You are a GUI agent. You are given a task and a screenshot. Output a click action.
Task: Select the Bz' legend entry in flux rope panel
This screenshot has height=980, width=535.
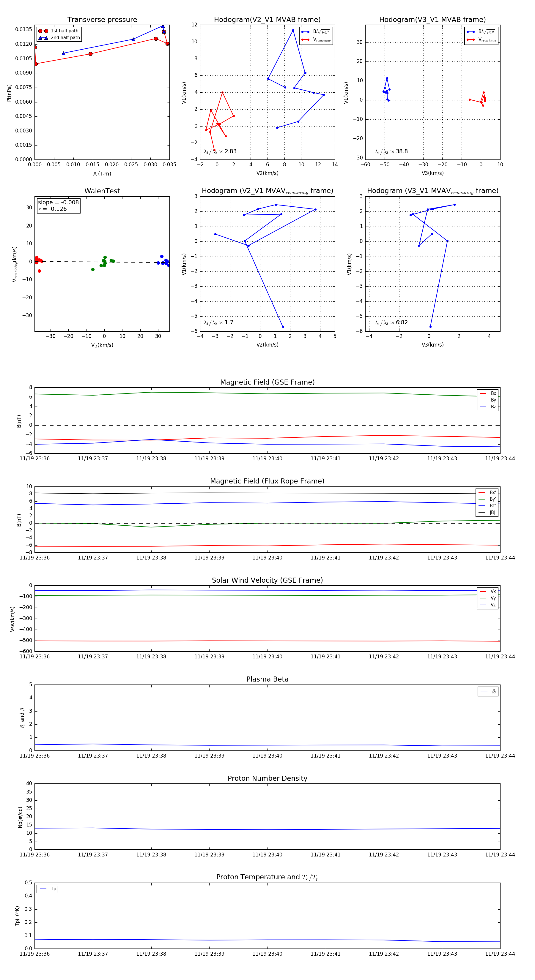pos(487,506)
